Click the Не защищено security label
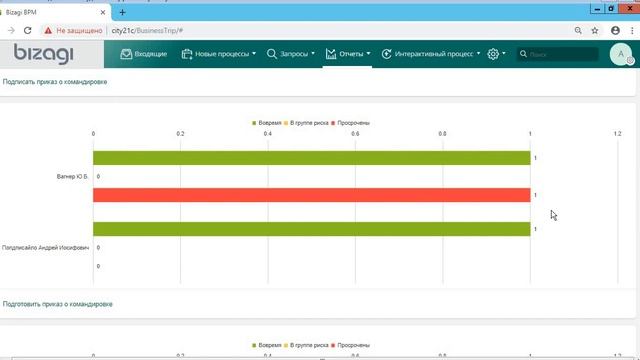Image resolution: width=640 pixels, height=360 pixels. pyautogui.click(x=79, y=31)
